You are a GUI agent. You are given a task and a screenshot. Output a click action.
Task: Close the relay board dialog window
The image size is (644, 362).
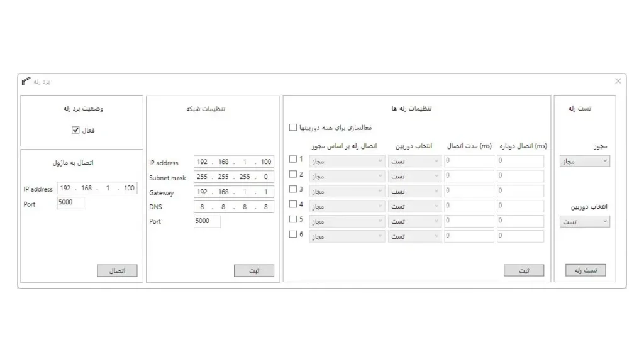point(618,81)
